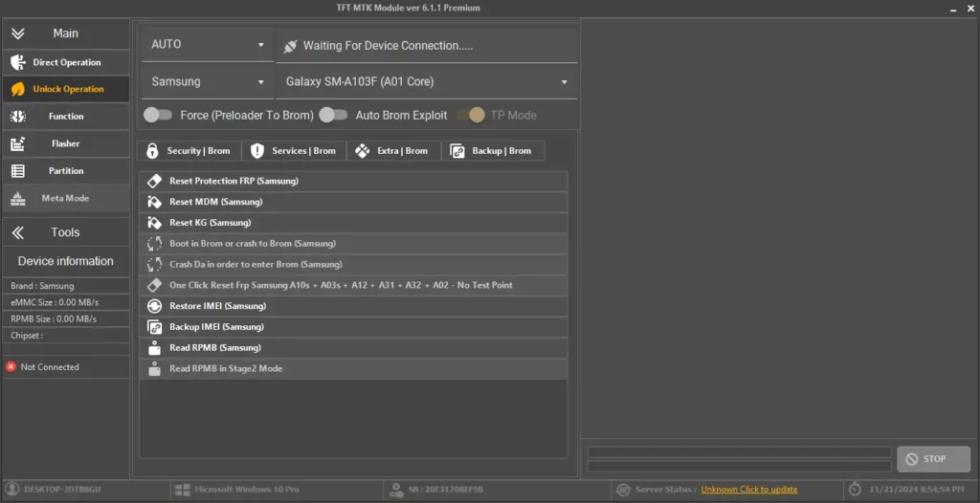Click the user icon beside DESKTOP-2DTB8GU

coord(11,490)
